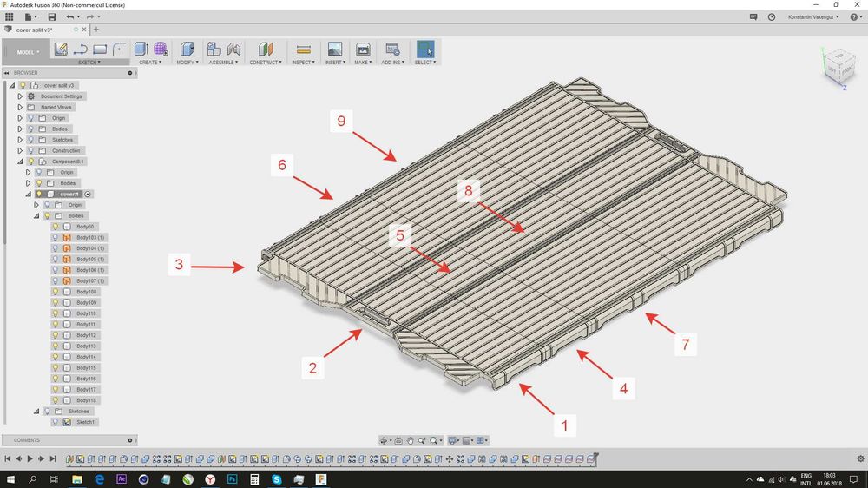
Task: Collapse the Component0:1 tree node
Action: pos(20,162)
